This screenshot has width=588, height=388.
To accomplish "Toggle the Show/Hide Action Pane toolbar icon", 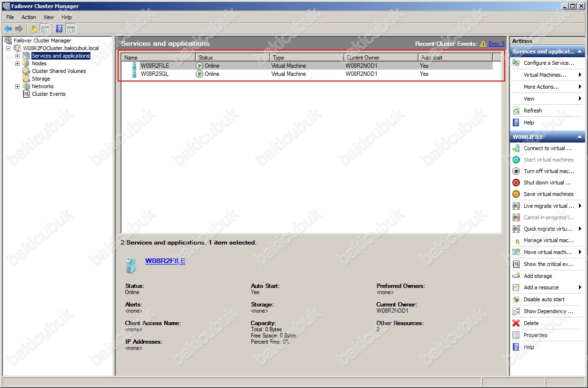I will pos(71,29).
